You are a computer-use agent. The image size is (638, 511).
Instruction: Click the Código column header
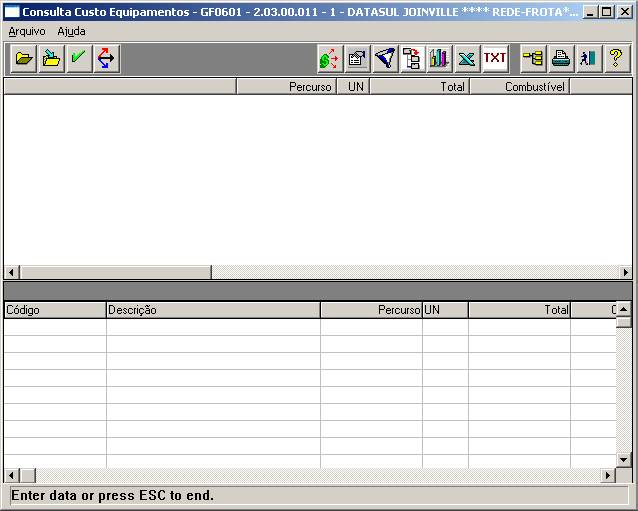coord(55,310)
